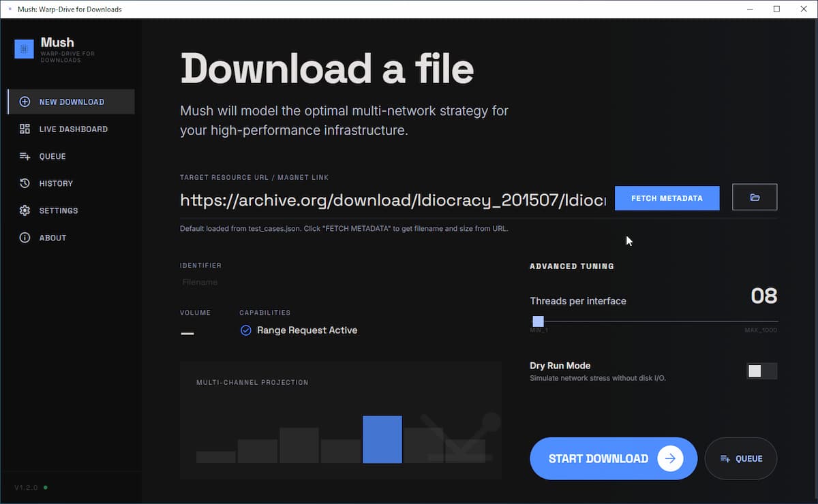The height and width of the screenshot is (504, 818).
Task: Click the Threads per interface slider handle
Action: coord(538,321)
